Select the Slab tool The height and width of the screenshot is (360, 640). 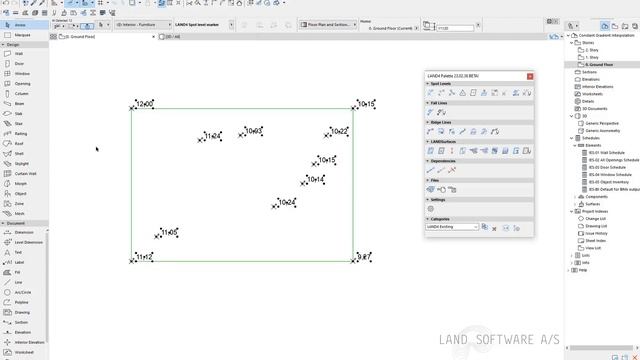click(x=24, y=113)
